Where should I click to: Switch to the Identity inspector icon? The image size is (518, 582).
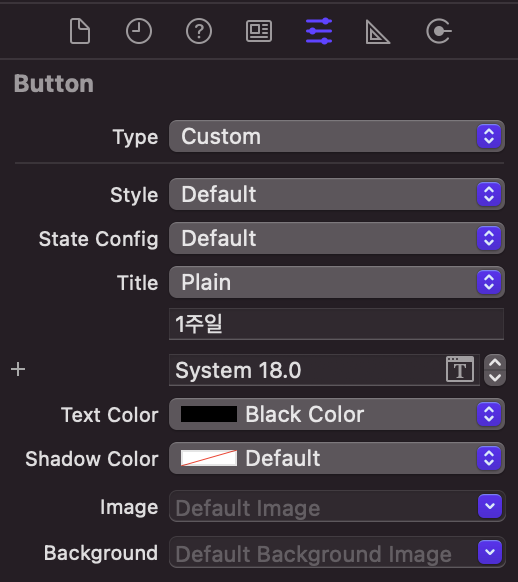(x=259, y=31)
